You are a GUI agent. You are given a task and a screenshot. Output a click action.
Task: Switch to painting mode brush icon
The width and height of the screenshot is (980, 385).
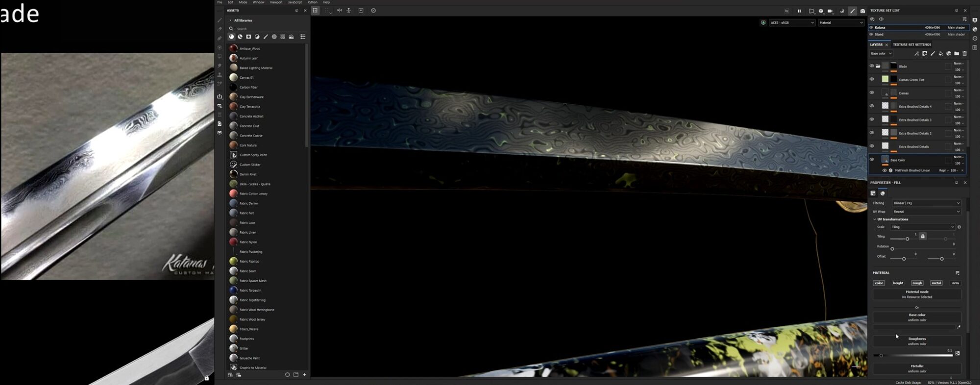click(x=853, y=11)
